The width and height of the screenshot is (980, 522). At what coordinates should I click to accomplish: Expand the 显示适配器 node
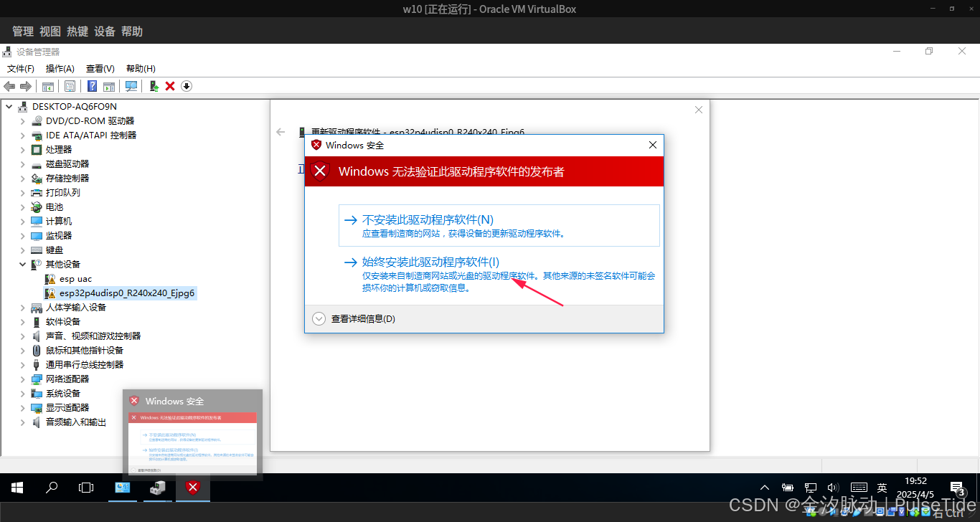pyautogui.click(x=23, y=407)
